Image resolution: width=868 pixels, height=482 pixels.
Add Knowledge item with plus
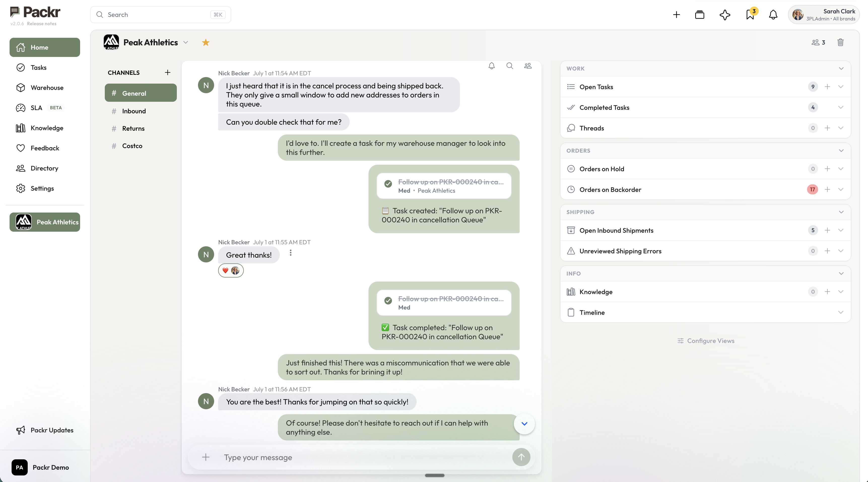(827, 292)
